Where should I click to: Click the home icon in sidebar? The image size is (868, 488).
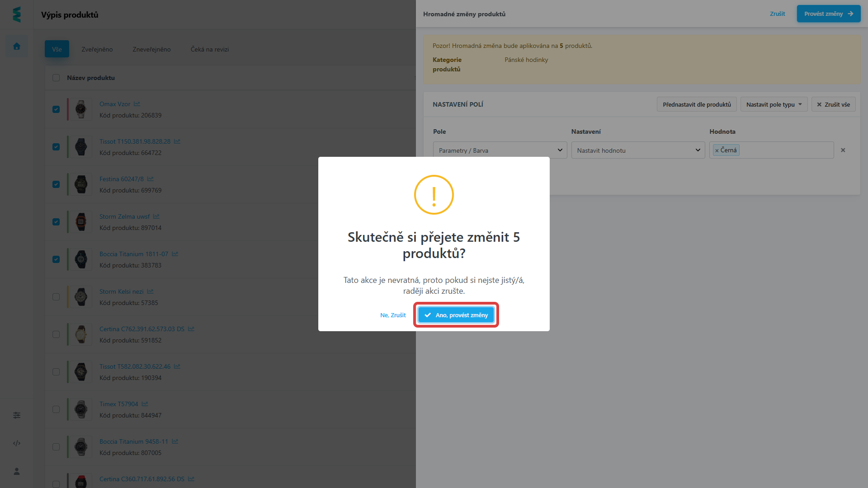tap(17, 47)
